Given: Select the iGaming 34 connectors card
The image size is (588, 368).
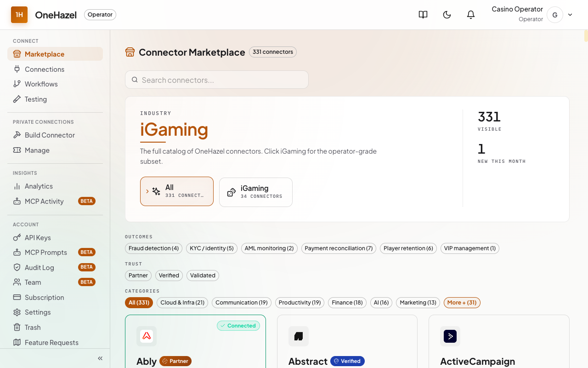Looking at the screenshot, I should pyautogui.click(x=256, y=192).
